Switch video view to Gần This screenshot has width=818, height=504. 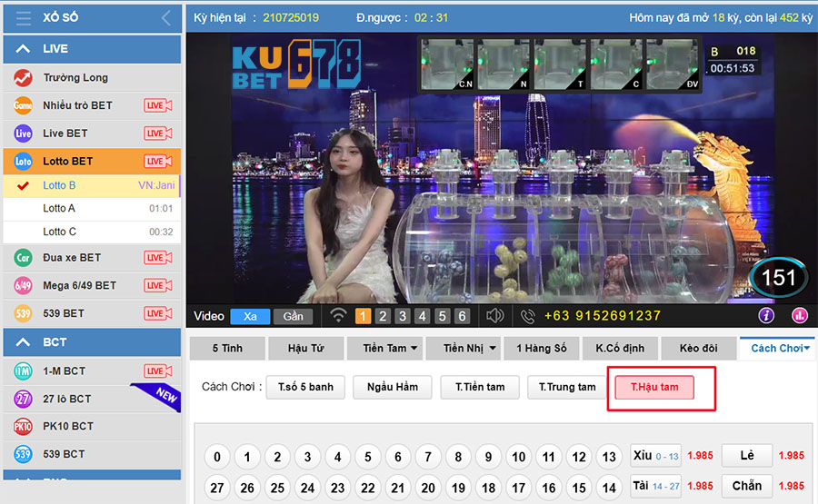[x=293, y=316]
